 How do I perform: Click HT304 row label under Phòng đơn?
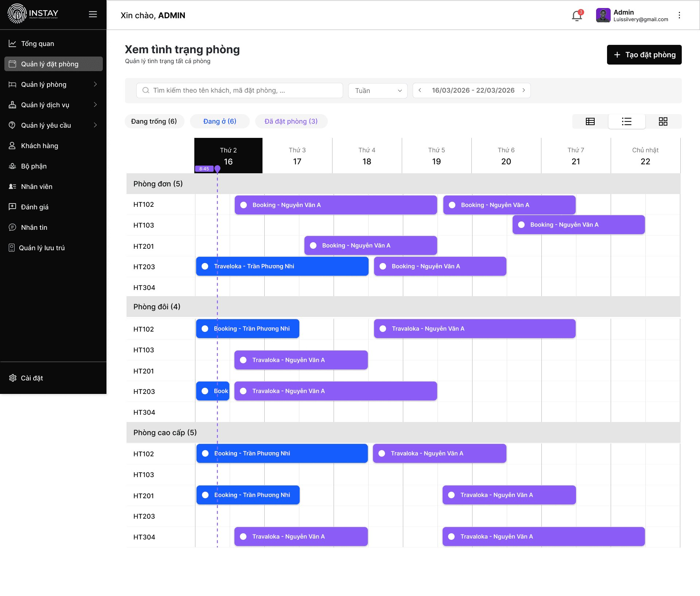point(144,287)
